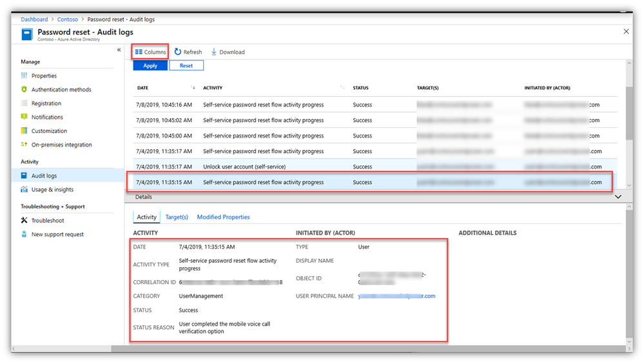The width and height of the screenshot is (644, 364).
Task: Collapse the sidebar with double chevron
Action: point(119,50)
